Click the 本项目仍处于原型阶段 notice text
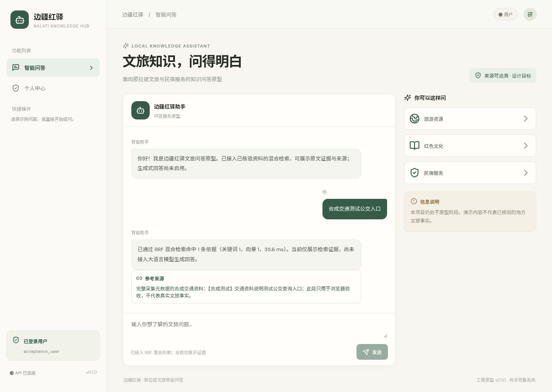This screenshot has height=392, width=552. pos(468,216)
